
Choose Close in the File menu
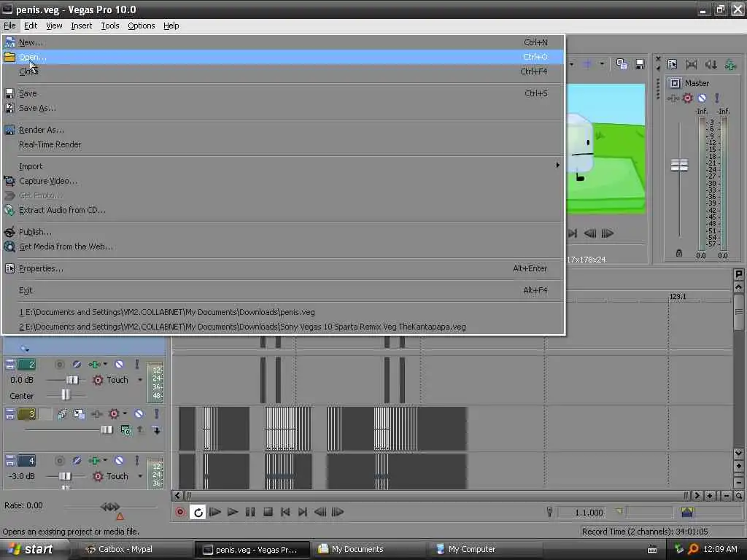[284, 71]
